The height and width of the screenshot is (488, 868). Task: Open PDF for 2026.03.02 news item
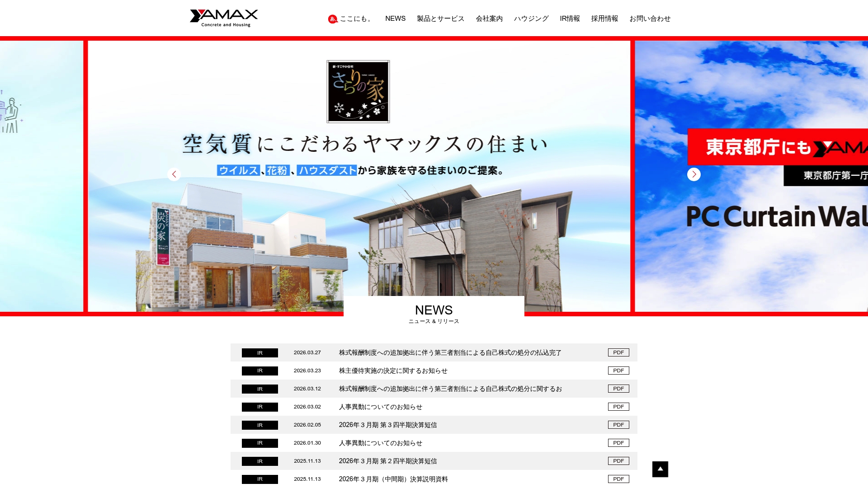[618, 407]
